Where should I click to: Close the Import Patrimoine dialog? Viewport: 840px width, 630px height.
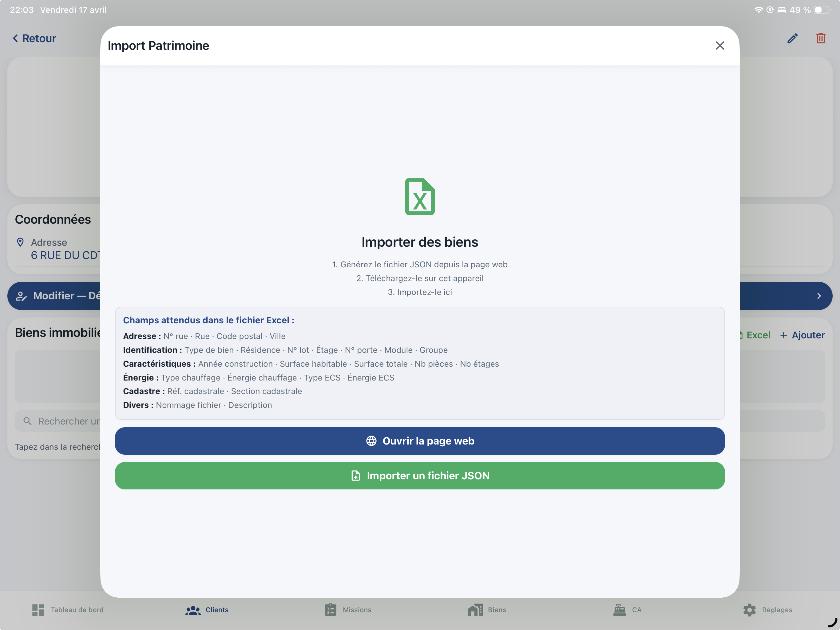click(719, 46)
